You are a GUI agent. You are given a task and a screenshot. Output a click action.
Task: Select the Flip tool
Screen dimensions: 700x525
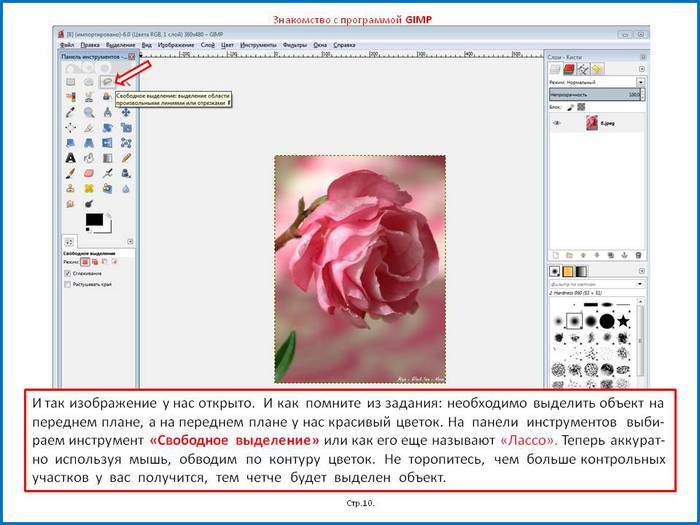[x=107, y=143]
